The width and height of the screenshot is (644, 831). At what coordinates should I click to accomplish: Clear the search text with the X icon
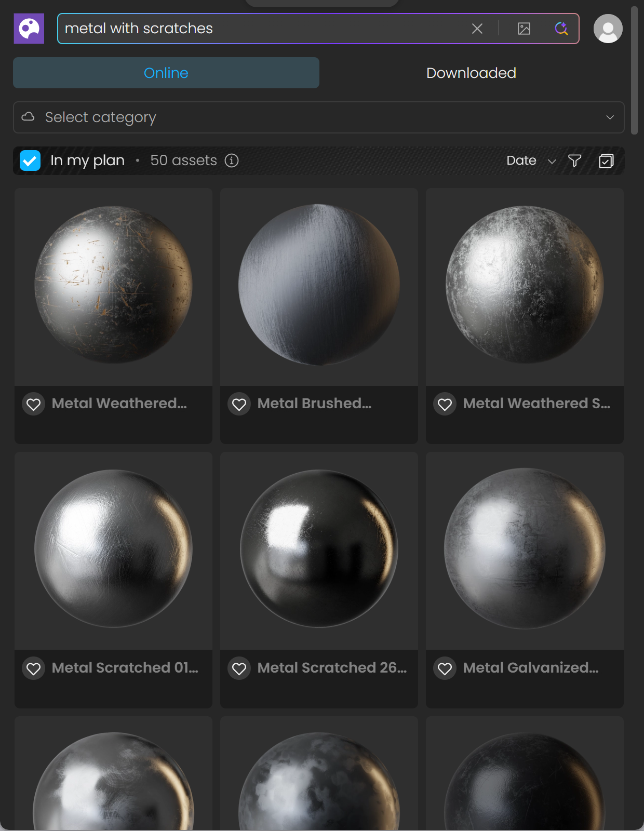(477, 29)
